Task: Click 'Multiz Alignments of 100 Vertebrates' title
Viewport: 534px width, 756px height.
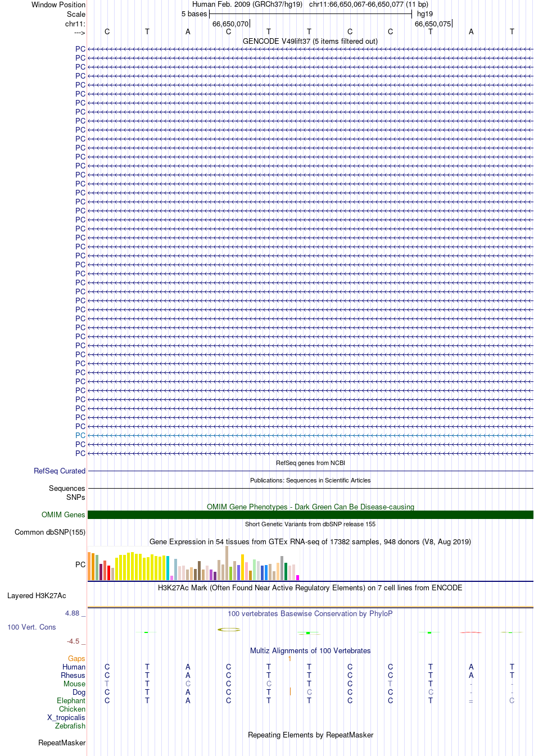Action: tap(310, 650)
